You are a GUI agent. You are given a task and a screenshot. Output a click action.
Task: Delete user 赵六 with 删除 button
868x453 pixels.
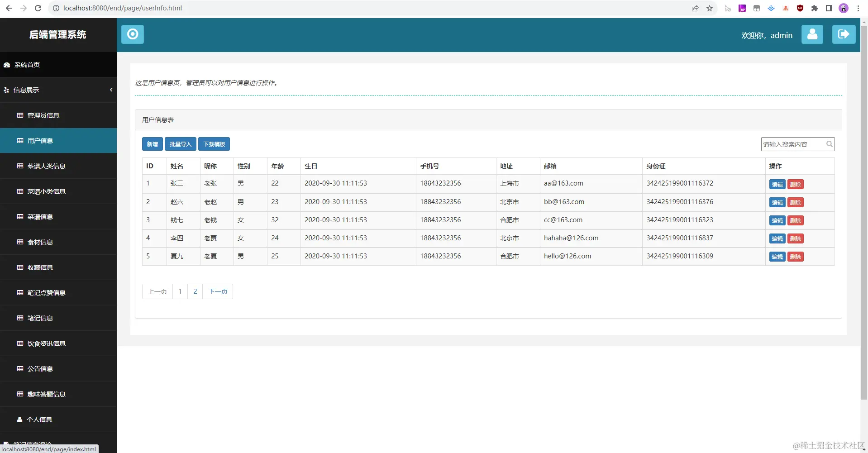click(x=796, y=202)
